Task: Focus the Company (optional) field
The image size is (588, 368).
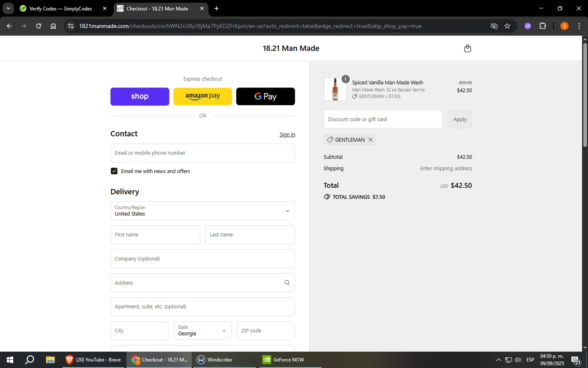Action: [x=203, y=259]
